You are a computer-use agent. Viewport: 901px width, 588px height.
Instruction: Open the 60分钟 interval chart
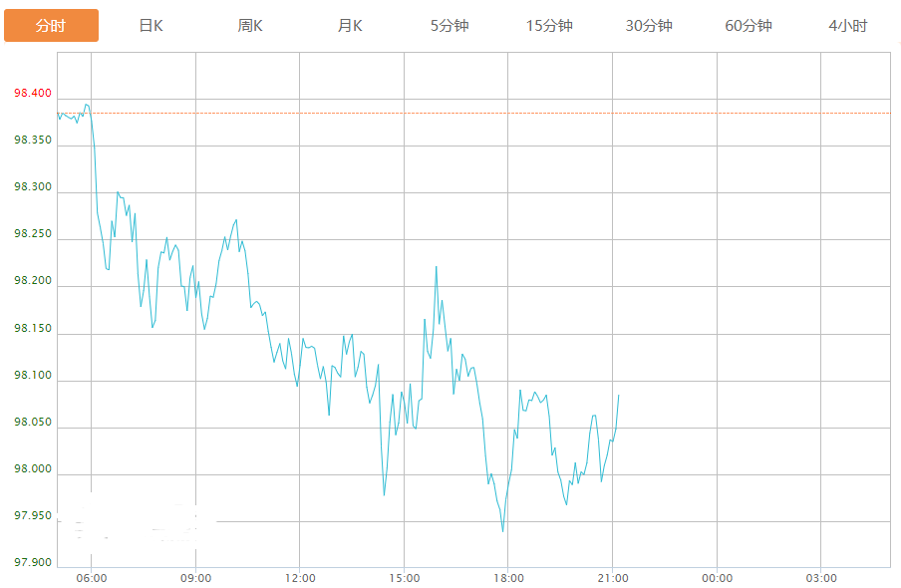(749, 26)
